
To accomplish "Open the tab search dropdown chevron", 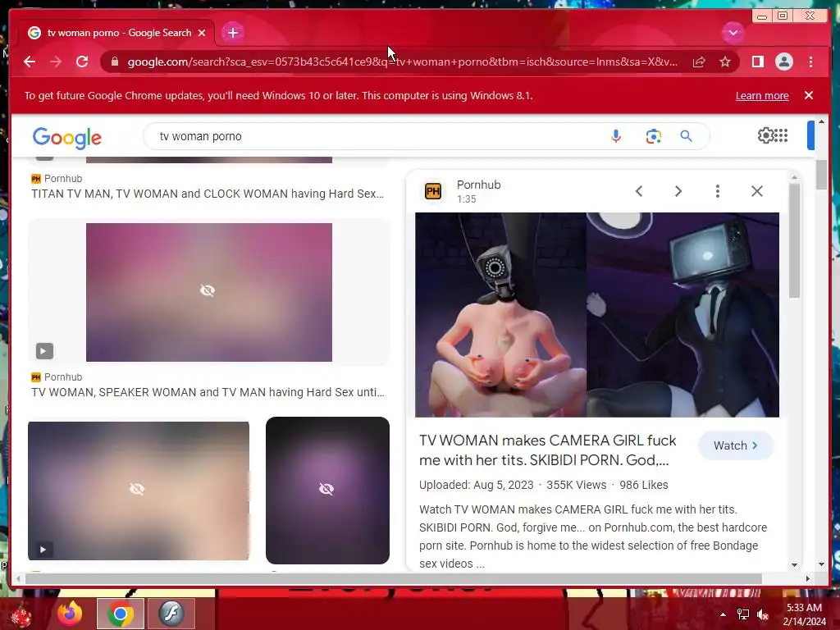I will [x=733, y=33].
